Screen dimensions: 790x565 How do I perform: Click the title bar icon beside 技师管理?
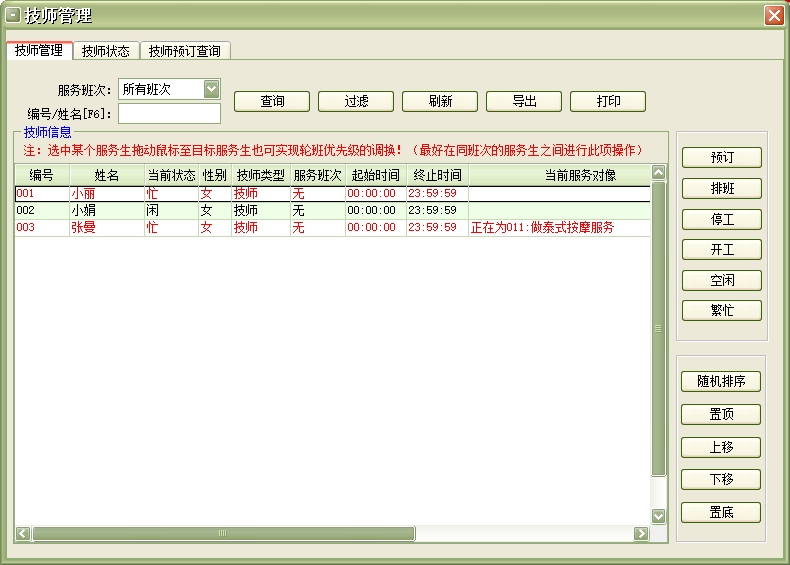click(x=13, y=15)
